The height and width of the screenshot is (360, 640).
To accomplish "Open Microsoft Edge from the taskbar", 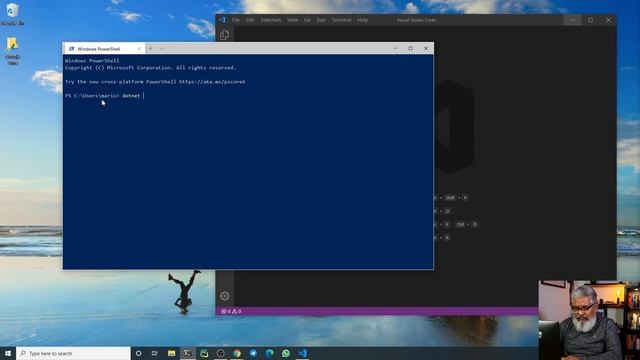I will 269,353.
